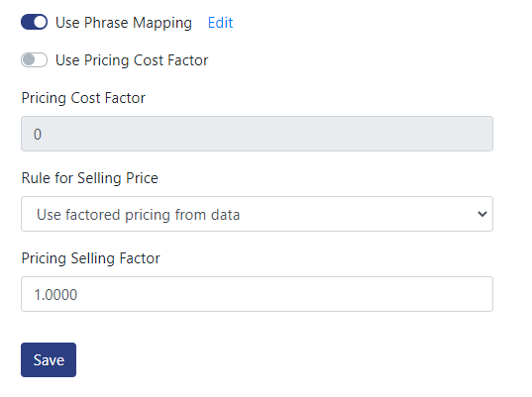
Task: Click the Rule for Selling Price label
Action: pos(90,178)
